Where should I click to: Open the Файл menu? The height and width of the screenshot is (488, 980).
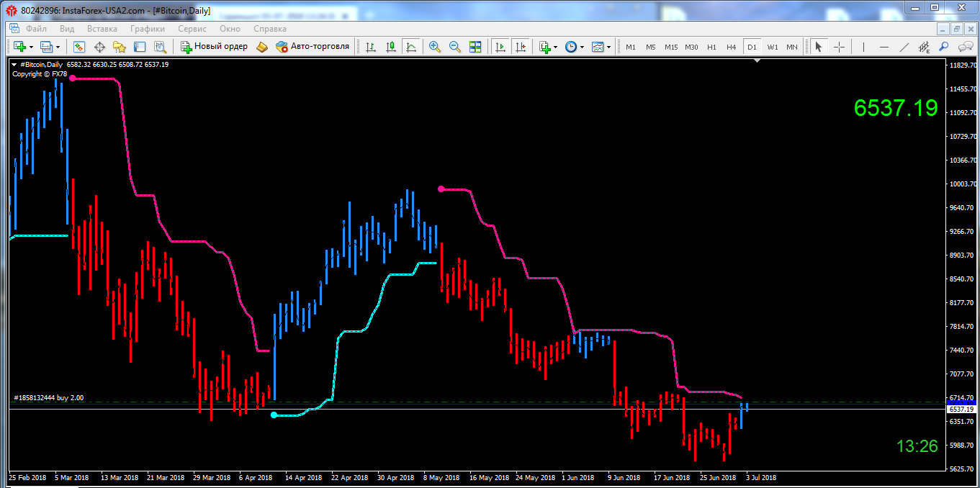tap(37, 29)
